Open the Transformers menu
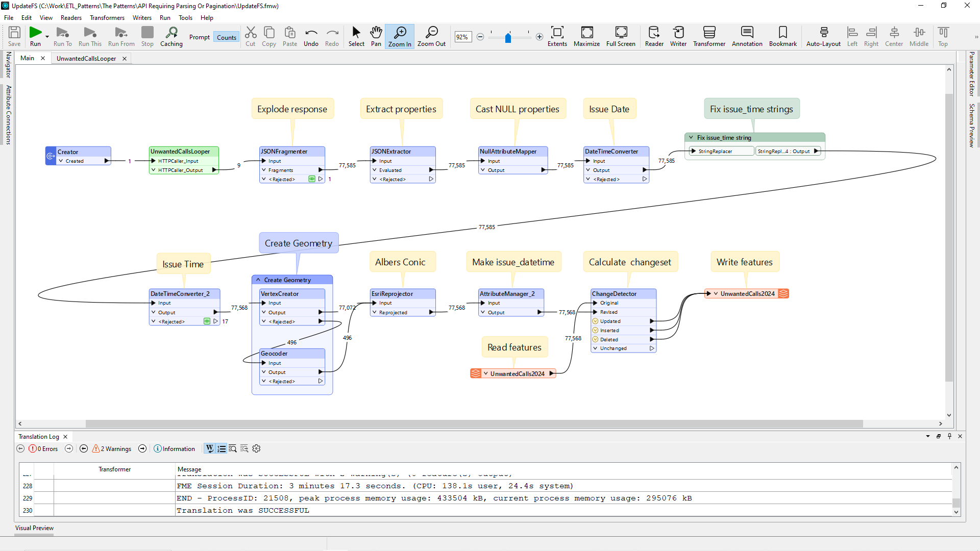 [x=107, y=17]
